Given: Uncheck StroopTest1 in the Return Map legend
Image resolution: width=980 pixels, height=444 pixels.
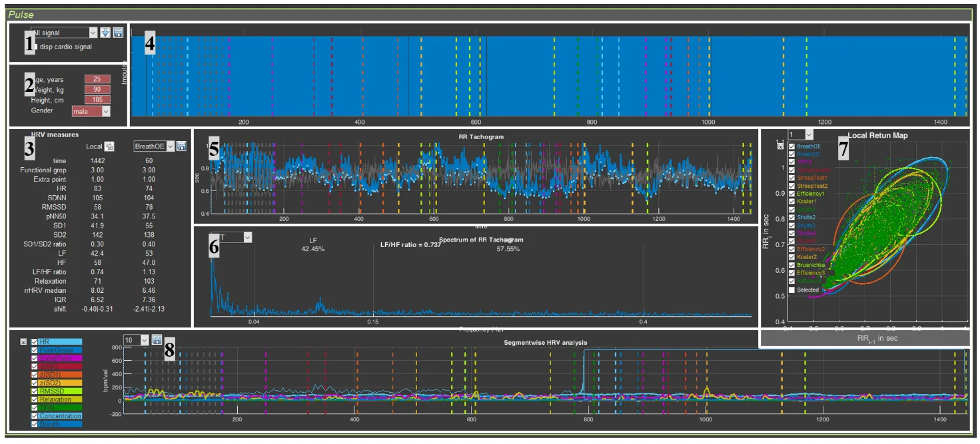Looking at the screenshot, I should point(791,178).
